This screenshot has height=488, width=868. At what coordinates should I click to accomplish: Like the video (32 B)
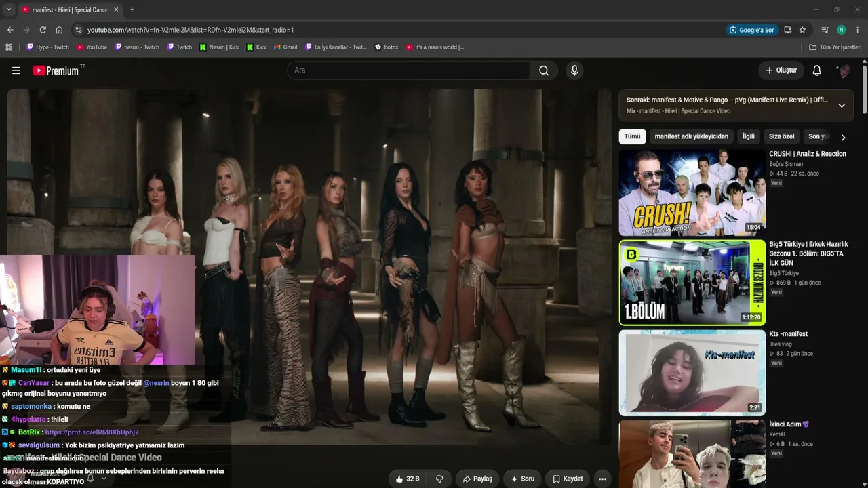click(x=408, y=479)
